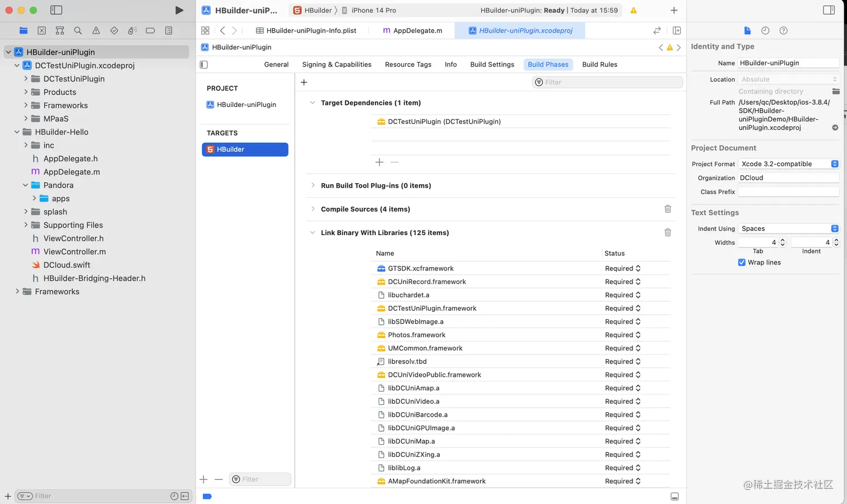This screenshot has width=847, height=504.
Task: Open the Test navigator diamond icon
Action: (114, 31)
